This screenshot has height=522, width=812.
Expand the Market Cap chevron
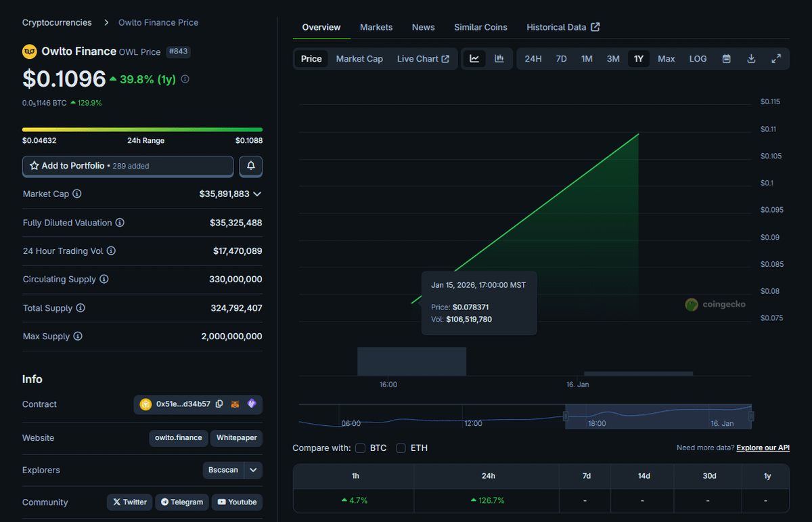pos(257,194)
